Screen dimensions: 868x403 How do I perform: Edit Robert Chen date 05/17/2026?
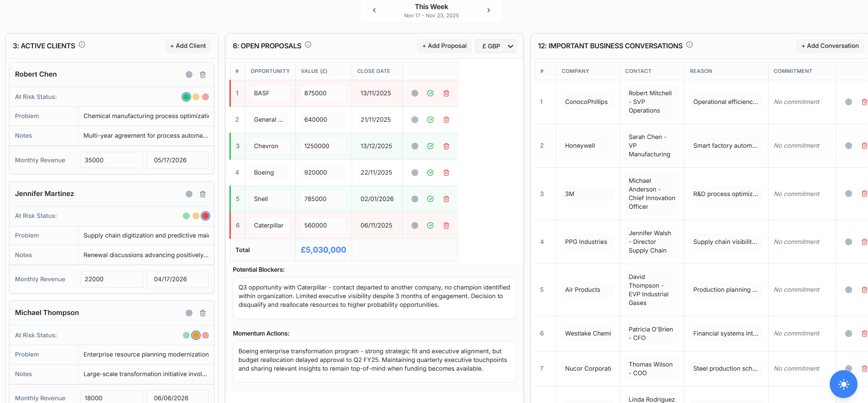pos(177,160)
